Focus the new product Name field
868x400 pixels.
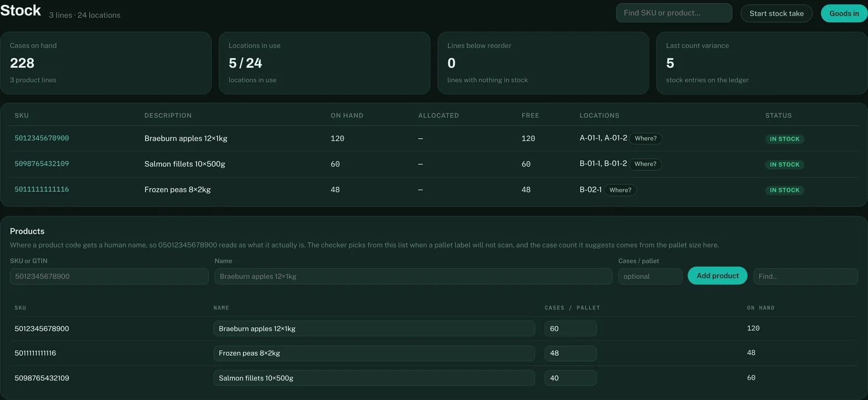[x=414, y=276]
